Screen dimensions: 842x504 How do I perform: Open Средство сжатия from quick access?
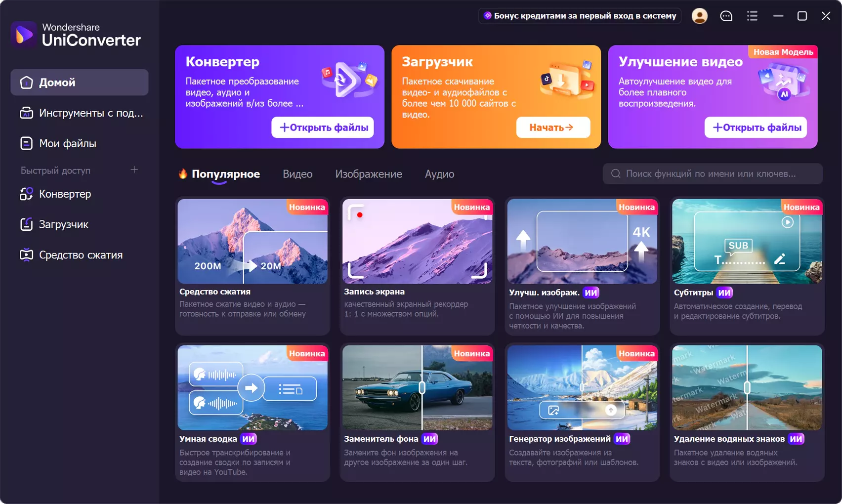tap(80, 255)
